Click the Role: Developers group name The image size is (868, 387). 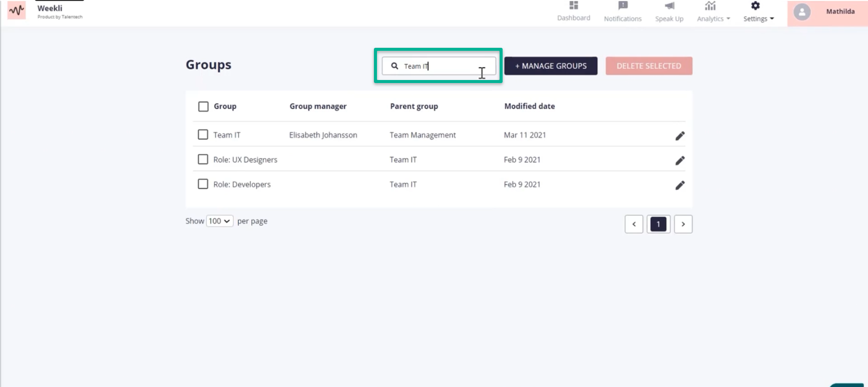(242, 184)
